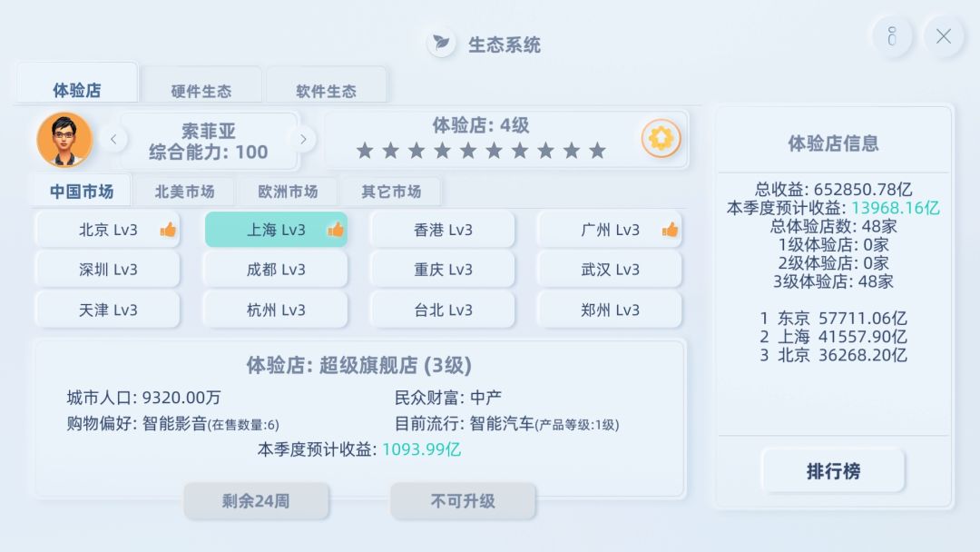The width and height of the screenshot is (980, 552).
Task: Select the 香港 Lv3 store
Action: point(443,230)
